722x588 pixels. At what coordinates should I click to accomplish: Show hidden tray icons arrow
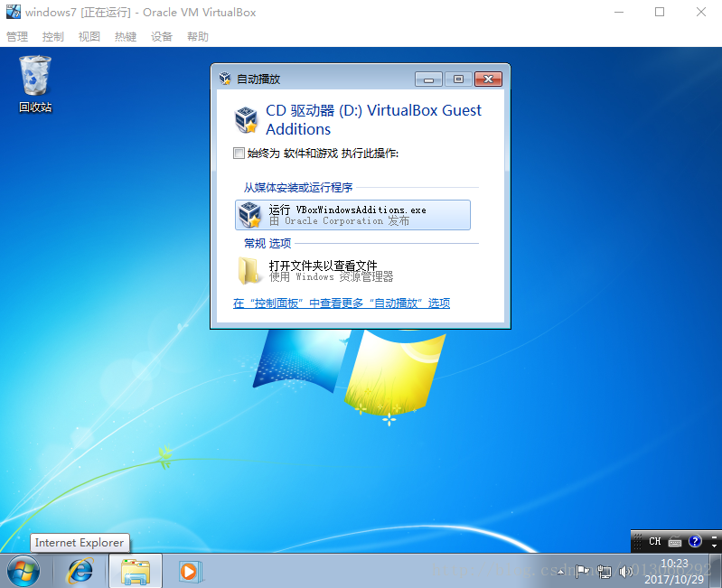pyautogui.click(x=561, y=572)
